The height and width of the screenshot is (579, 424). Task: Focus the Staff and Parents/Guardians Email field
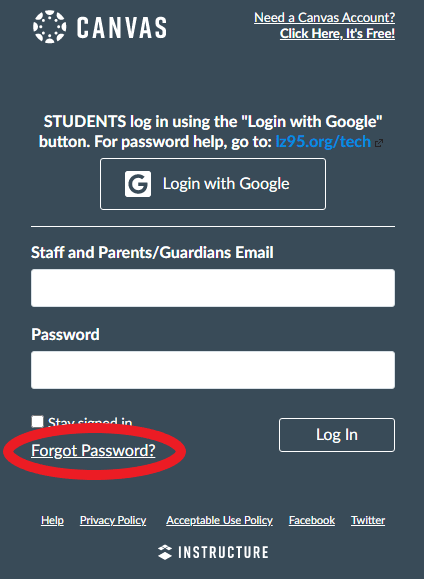point(213,288)
